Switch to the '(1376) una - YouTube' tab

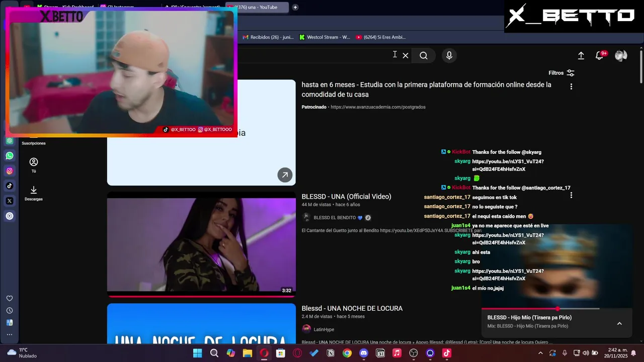click(x=257, y=7)
